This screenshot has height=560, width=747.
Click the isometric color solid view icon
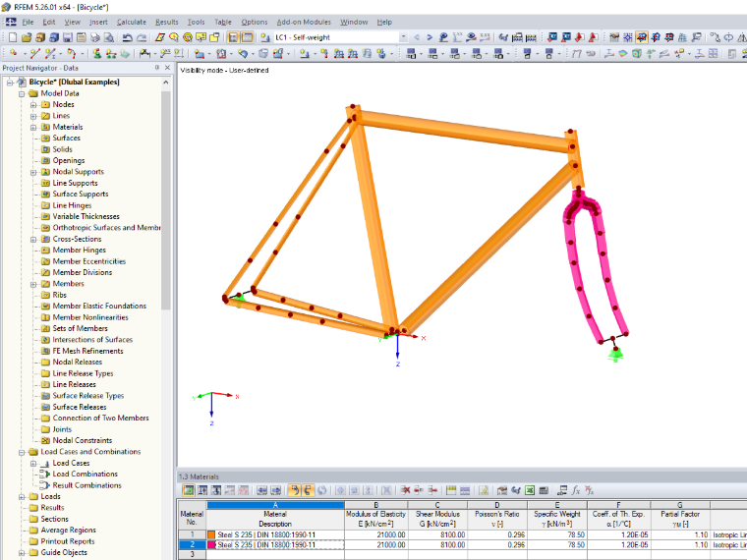pyautogui.click(x=637, y=53)
